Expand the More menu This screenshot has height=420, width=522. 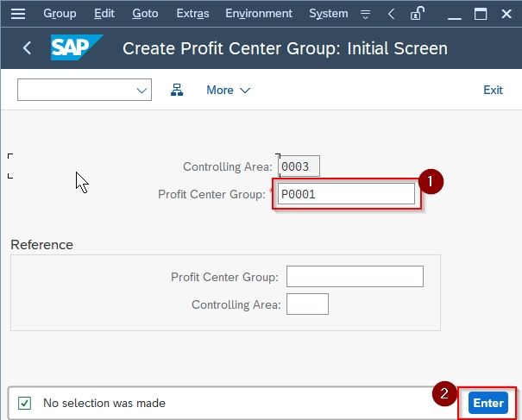[228, 90]
